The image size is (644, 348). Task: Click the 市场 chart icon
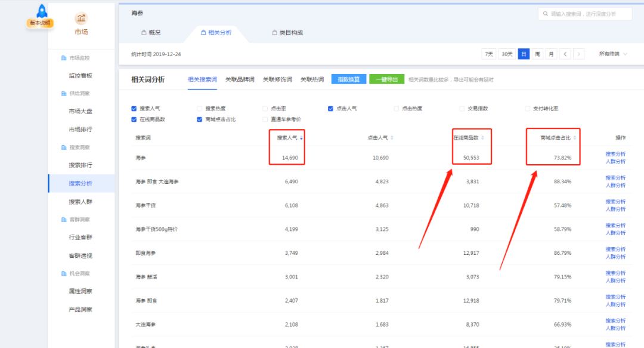pos(81,18)
